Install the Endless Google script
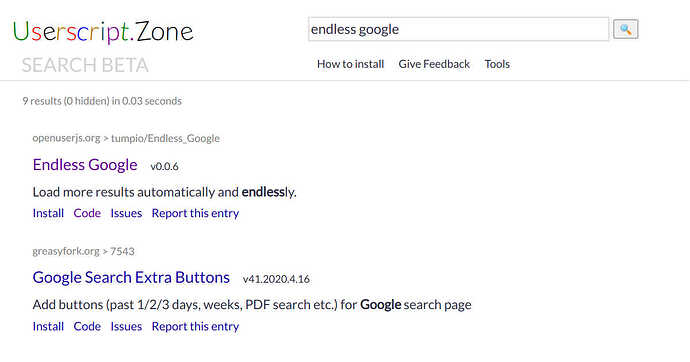Viewport: 690px width, 362px height. 48,213
